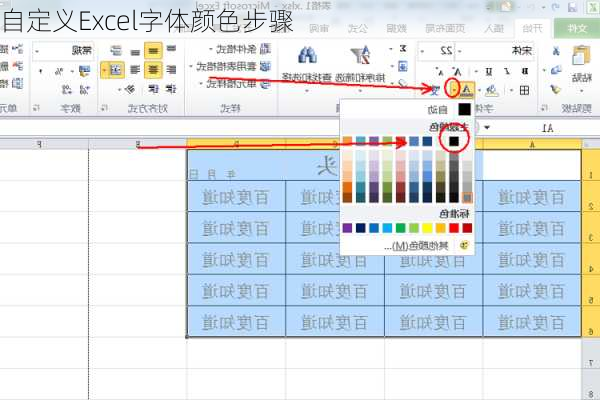
Task: Choose Automatic (自动) font color
Action: click(408, 109)
